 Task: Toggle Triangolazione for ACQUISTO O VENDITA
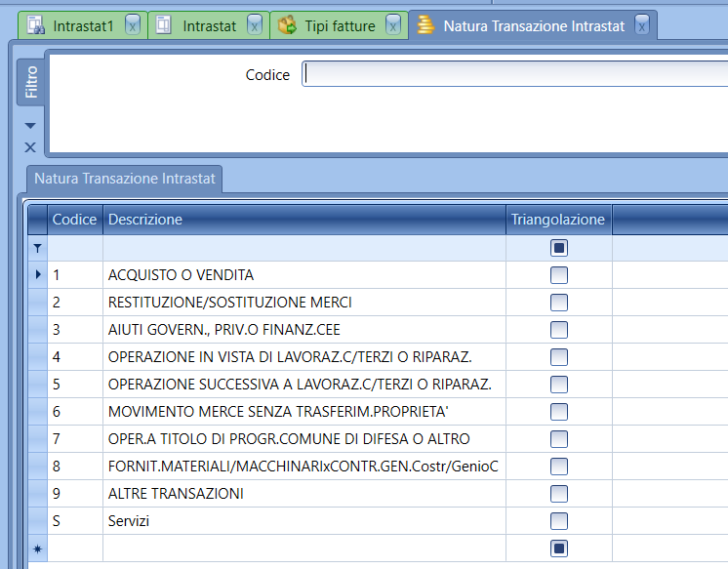pos(559,275)
